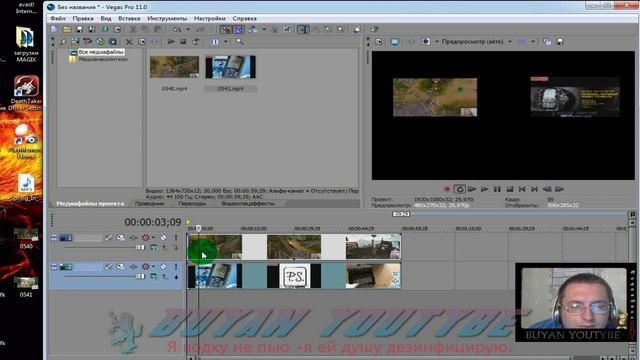Remove selected media with the X icon
This screenshot has height=360, width=640.
pyautogui.click(x=129, y=42)
